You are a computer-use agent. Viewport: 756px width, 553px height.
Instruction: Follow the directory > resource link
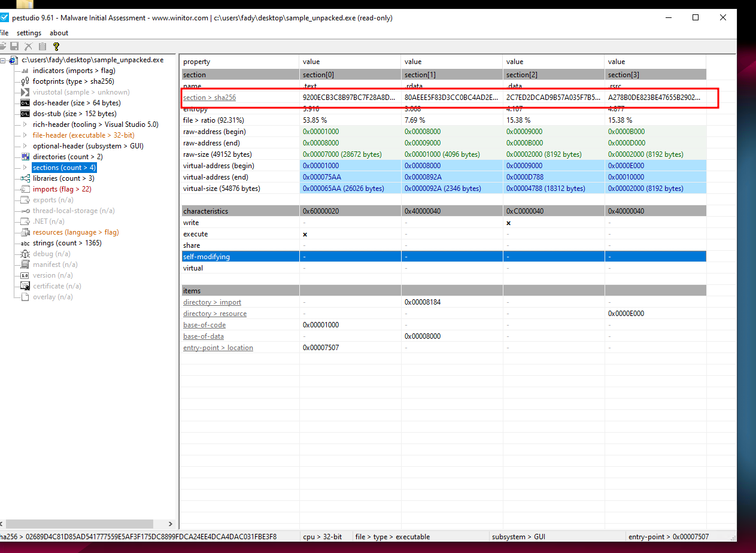coord(215,314)
